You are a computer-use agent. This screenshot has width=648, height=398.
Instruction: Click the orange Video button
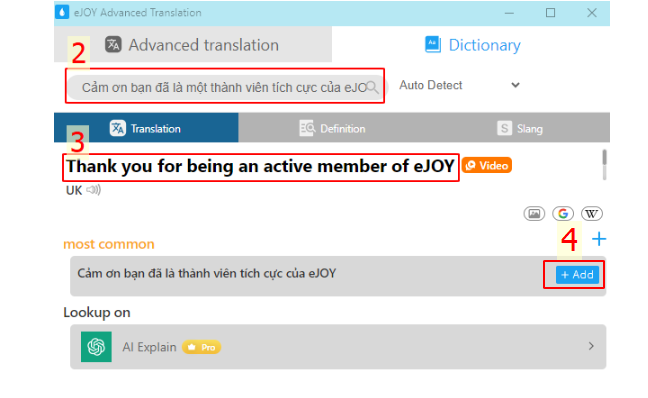(x=487, y=165)
